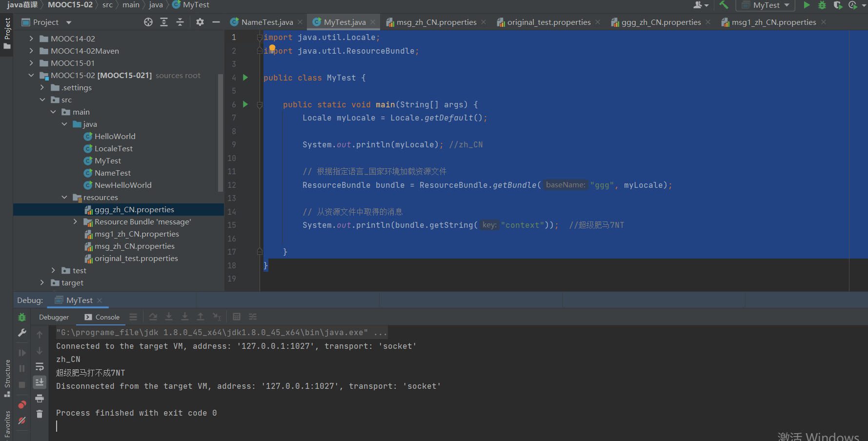Click up arrow in console toolbar
The width and height of the screenshot is (868, 441).
tap(40, 335)
